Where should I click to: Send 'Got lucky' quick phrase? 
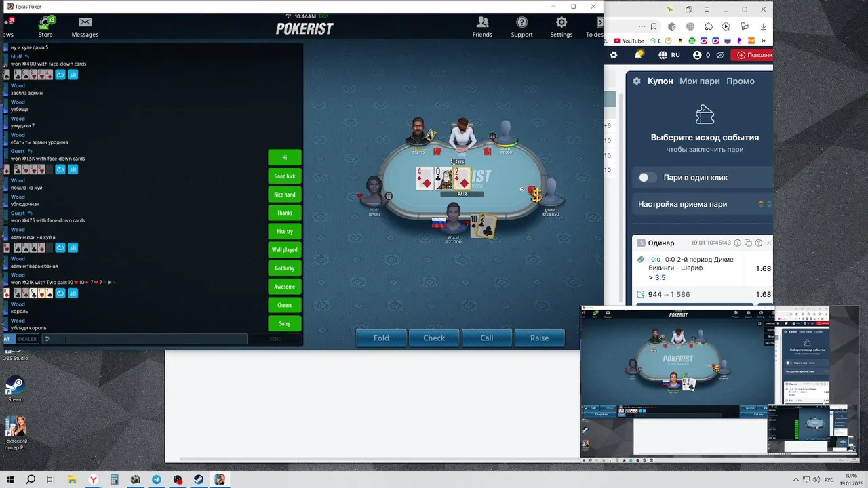click(x=284, y=268)
